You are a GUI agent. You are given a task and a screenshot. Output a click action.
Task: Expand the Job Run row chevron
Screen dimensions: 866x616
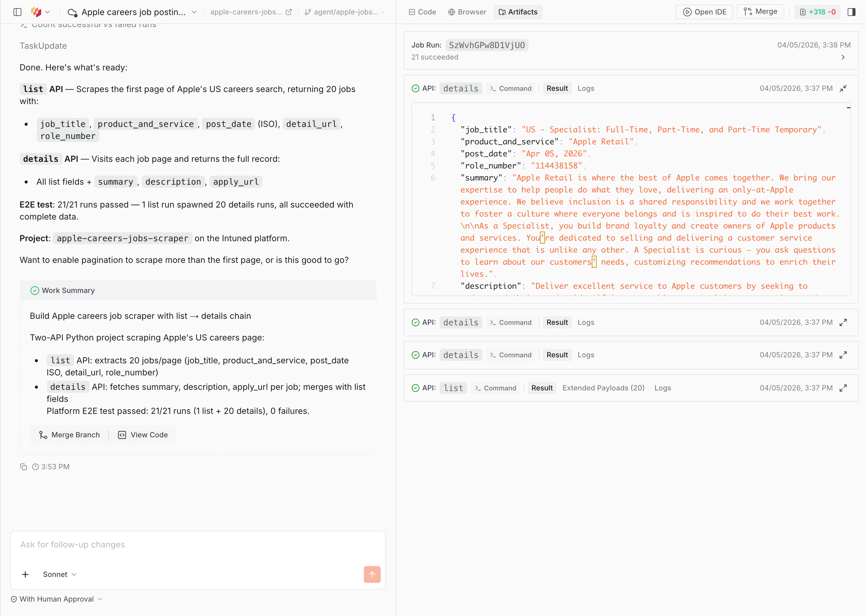coord(843,57)
